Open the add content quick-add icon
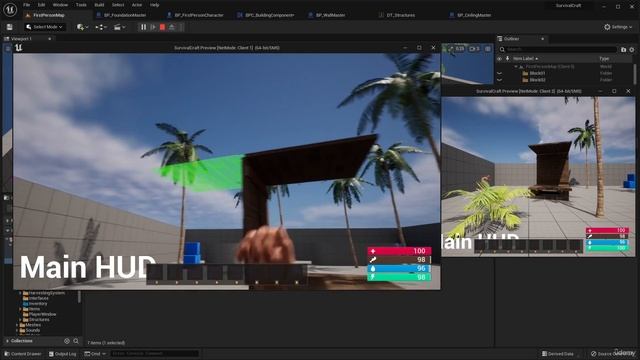Screen dimensions: 640x360 (x=82, y=27)
